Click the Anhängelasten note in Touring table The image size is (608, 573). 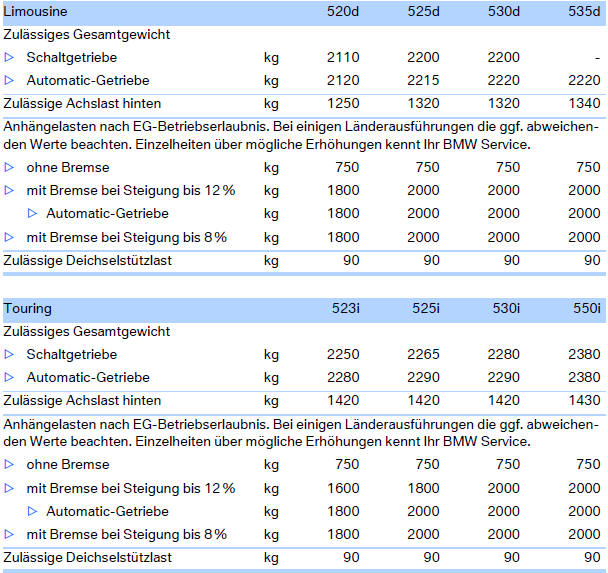pos(301,433)
